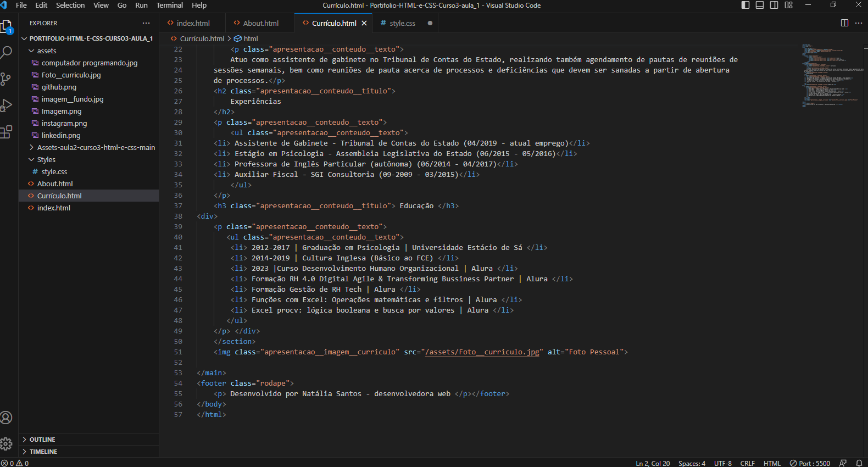Open the Search view in activity bar

click(x=7, y=53)
